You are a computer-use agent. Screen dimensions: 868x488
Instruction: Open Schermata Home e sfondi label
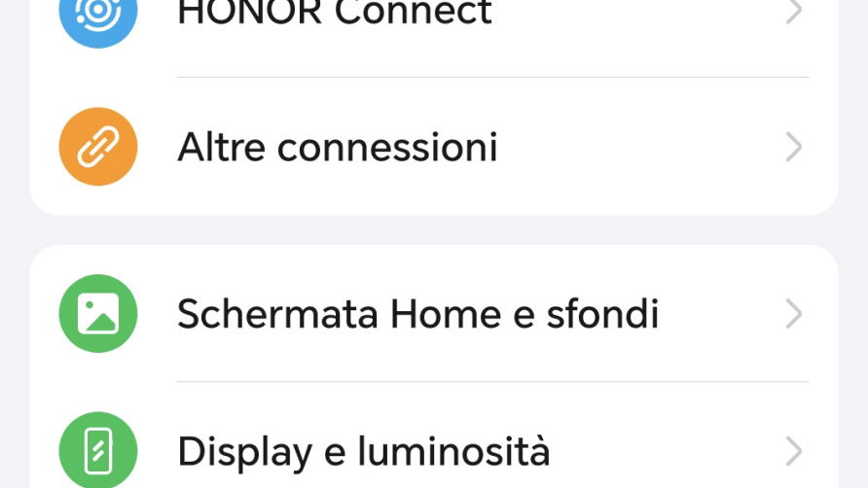[417, 314]
